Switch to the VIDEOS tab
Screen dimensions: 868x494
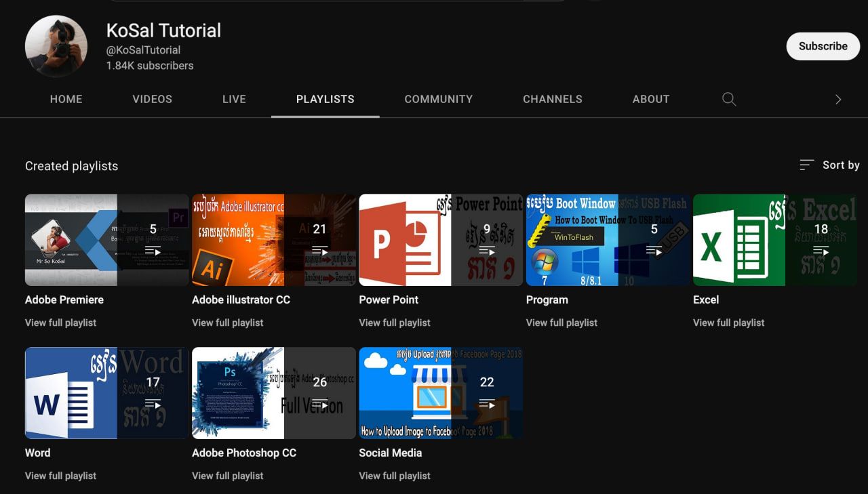pos(152,99)
